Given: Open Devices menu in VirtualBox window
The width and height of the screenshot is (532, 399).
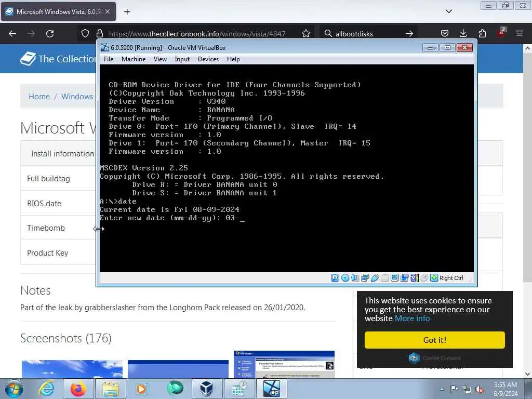Looking at the screenshot, I should tap(208, 59).
